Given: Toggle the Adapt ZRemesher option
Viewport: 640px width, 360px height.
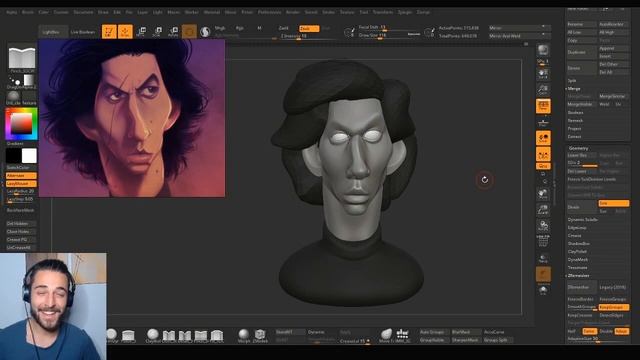Looking at the screenshot, I should point(622,331).
